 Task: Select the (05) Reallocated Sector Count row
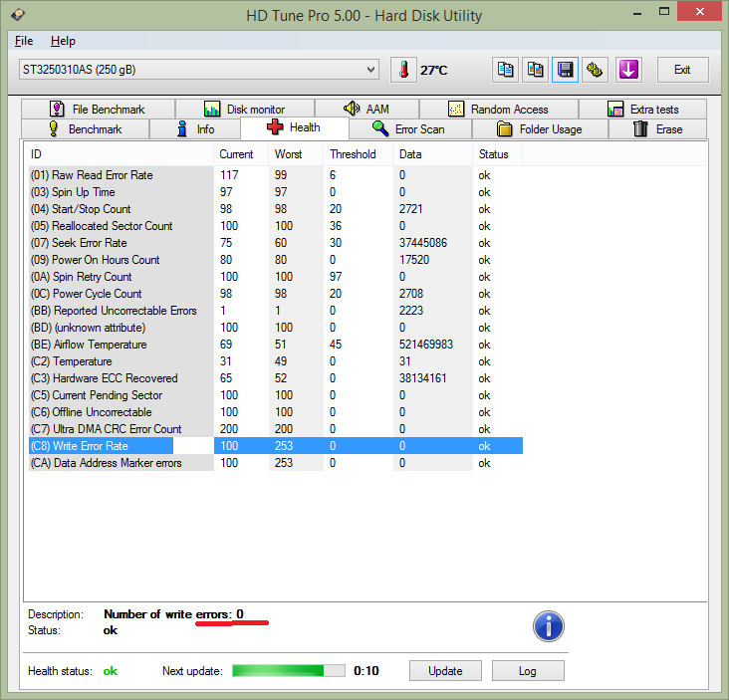point(275,226)
